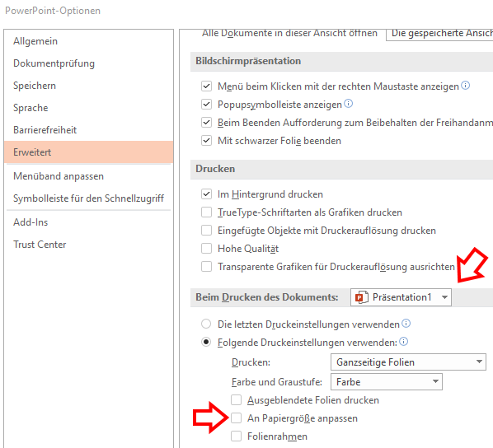Select Die letzten Druckeinstellungen verwenden radio button

206,324
